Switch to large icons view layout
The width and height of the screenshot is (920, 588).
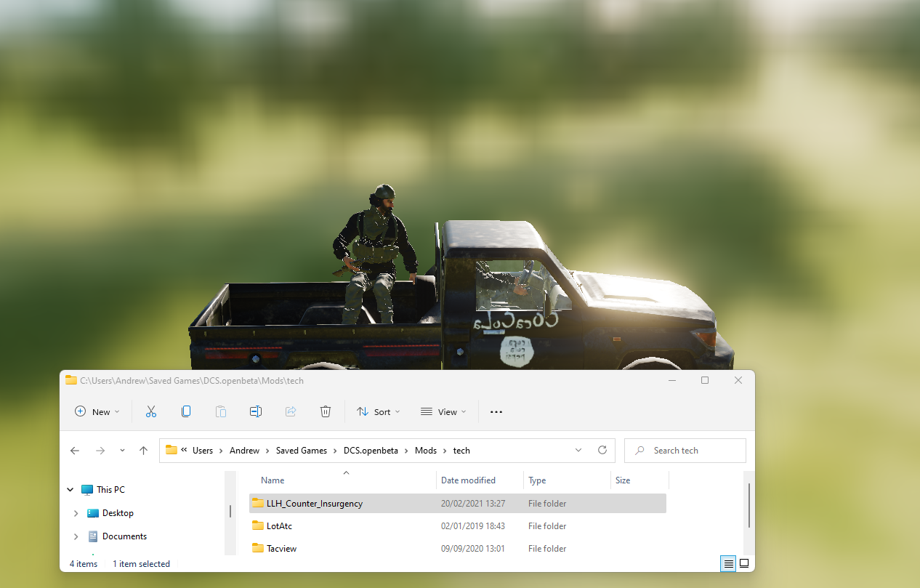[744, 564]
